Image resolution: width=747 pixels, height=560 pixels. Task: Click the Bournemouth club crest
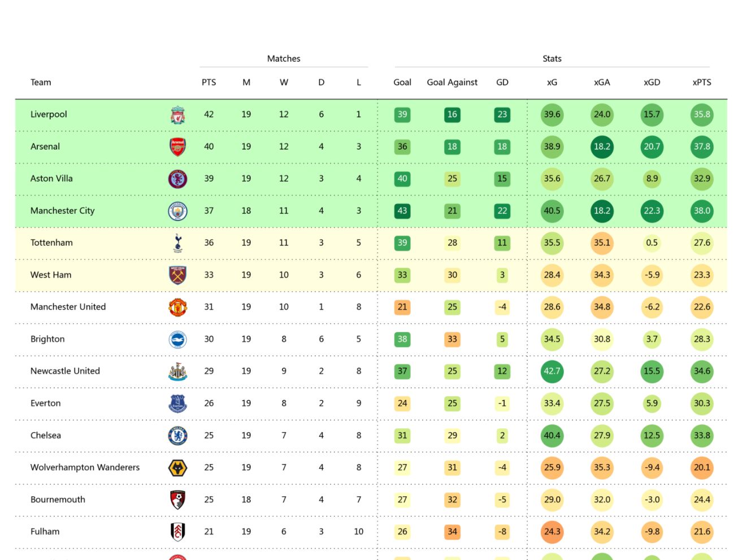pos(177,500)
